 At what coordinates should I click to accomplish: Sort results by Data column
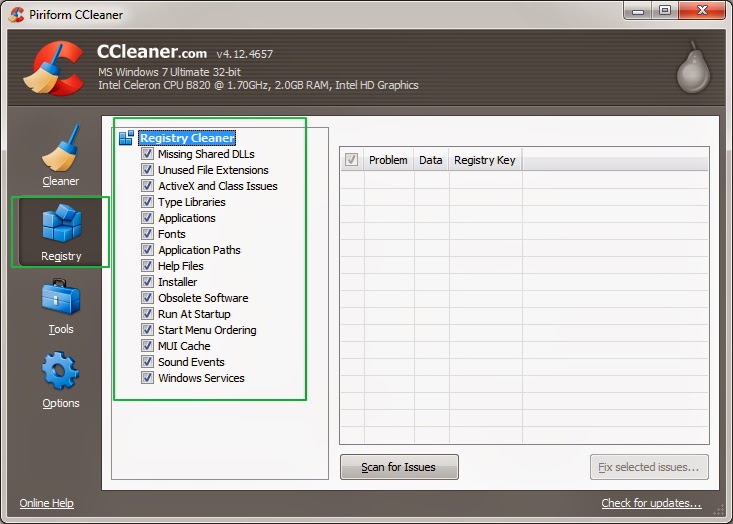(431, 160)
